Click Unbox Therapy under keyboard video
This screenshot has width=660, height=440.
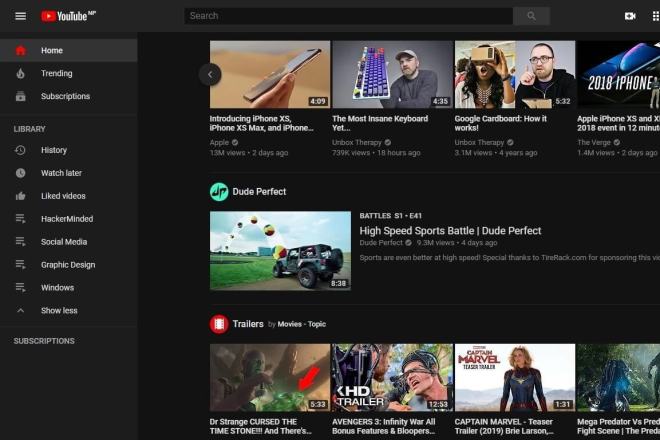point(357,143)
